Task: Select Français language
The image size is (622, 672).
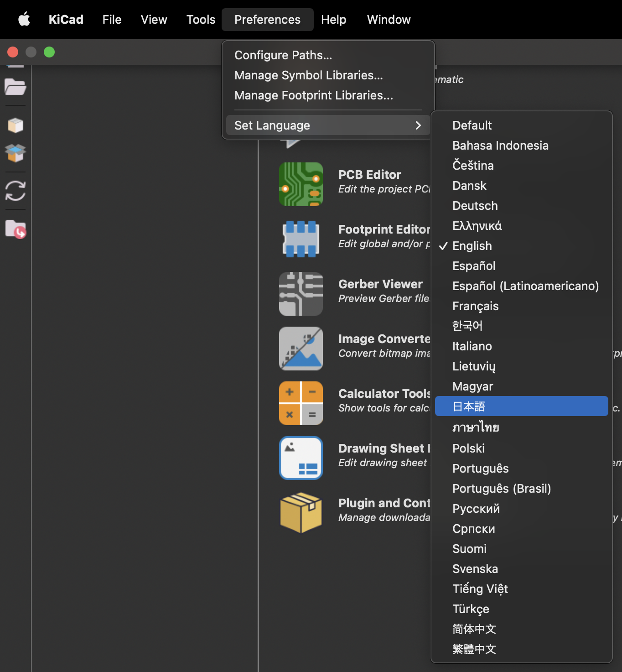Action: (x=522, y=306)
